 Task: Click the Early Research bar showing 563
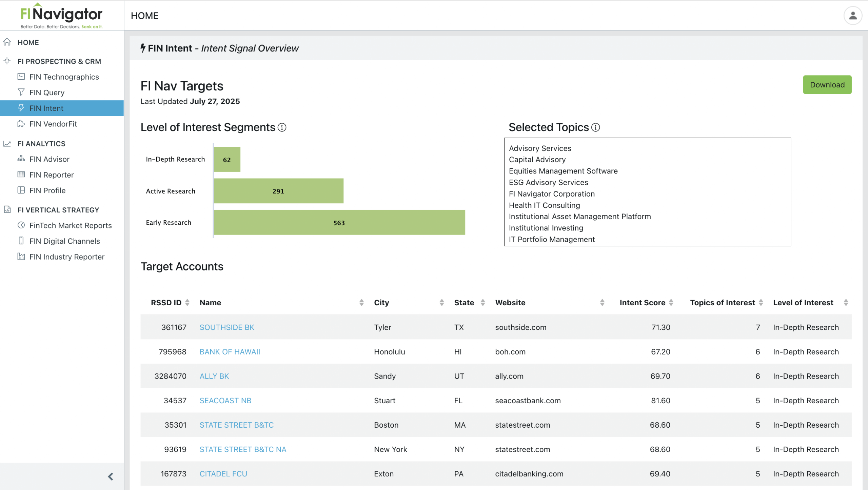point(339,222)
